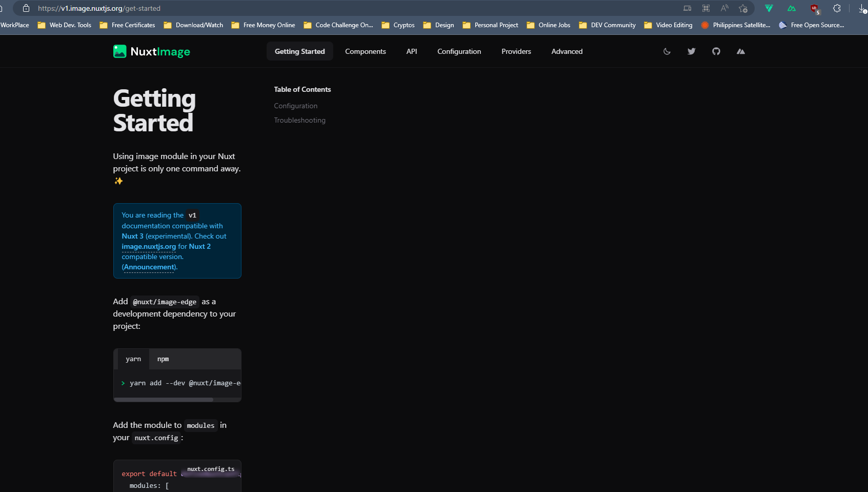Viewport: 868px width, 492px height.
Task: Jump to Configuration in Table of Contents
Action: (x=296, y=106)
